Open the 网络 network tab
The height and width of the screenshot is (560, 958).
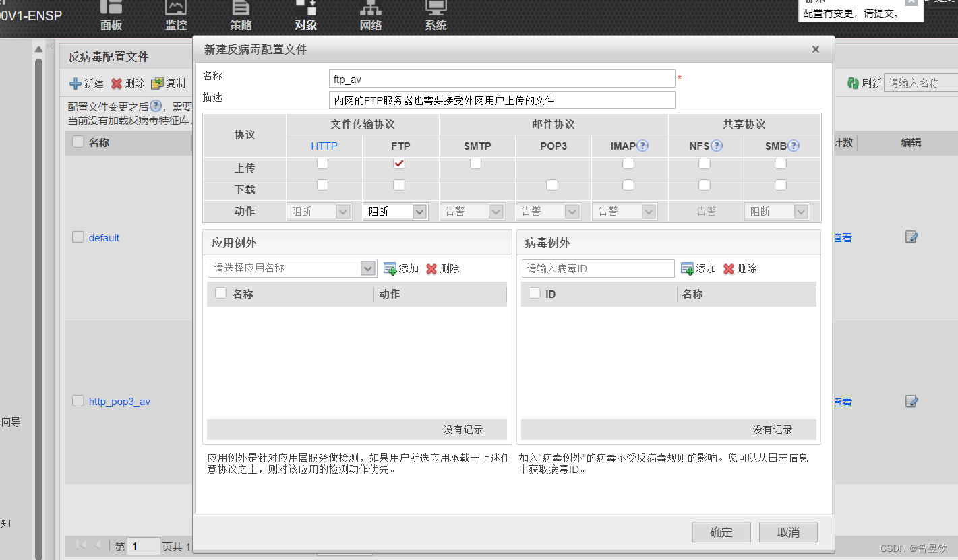tap(371, 15)
